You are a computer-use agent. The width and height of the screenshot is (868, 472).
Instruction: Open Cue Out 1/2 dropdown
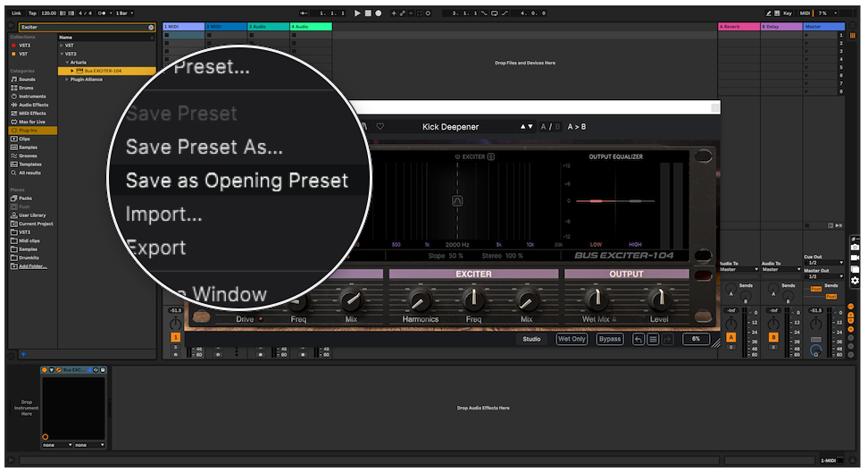pos(823,263)
